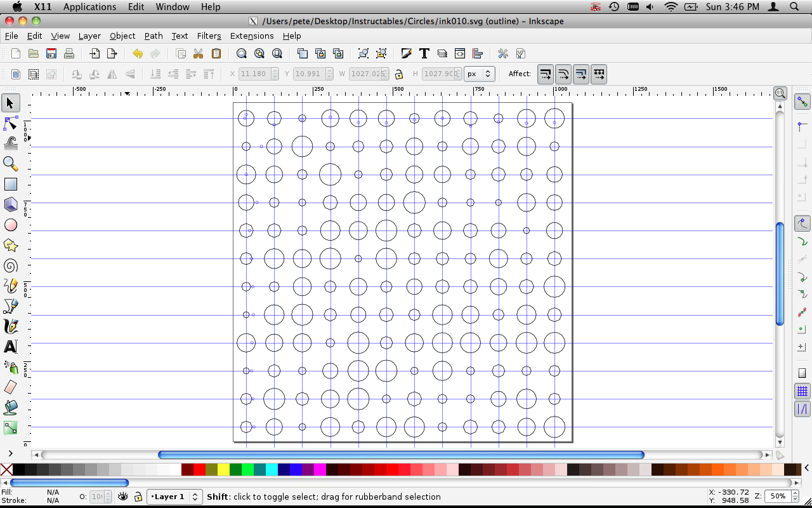
Task: Select the Tweak tool
Action: point(11,144)
